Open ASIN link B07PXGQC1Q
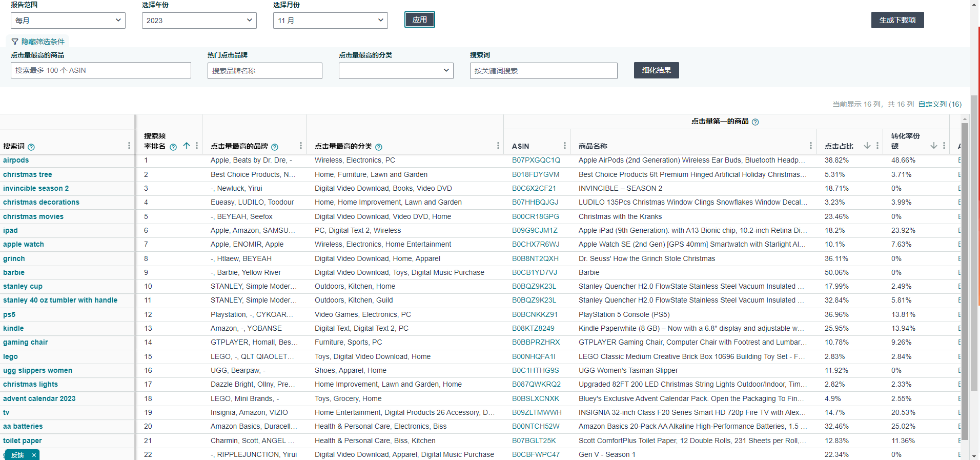 (536, 160)
